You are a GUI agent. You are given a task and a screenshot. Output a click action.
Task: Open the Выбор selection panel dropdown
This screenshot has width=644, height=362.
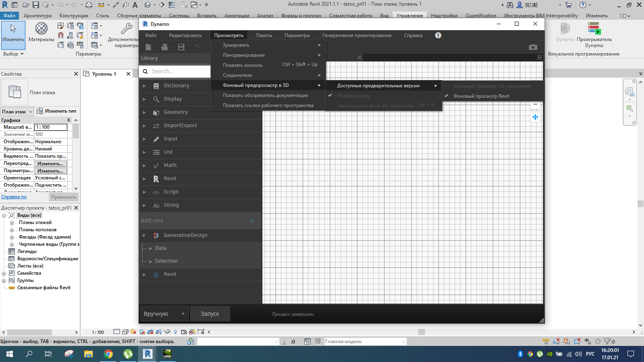[13, 53]
